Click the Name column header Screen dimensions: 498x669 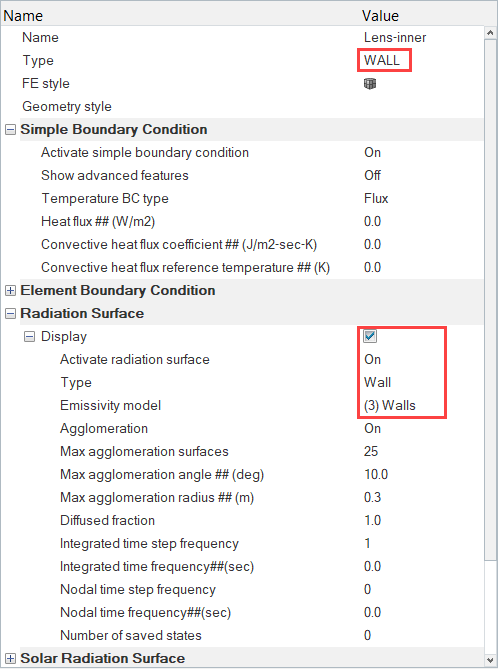(23, 16)
